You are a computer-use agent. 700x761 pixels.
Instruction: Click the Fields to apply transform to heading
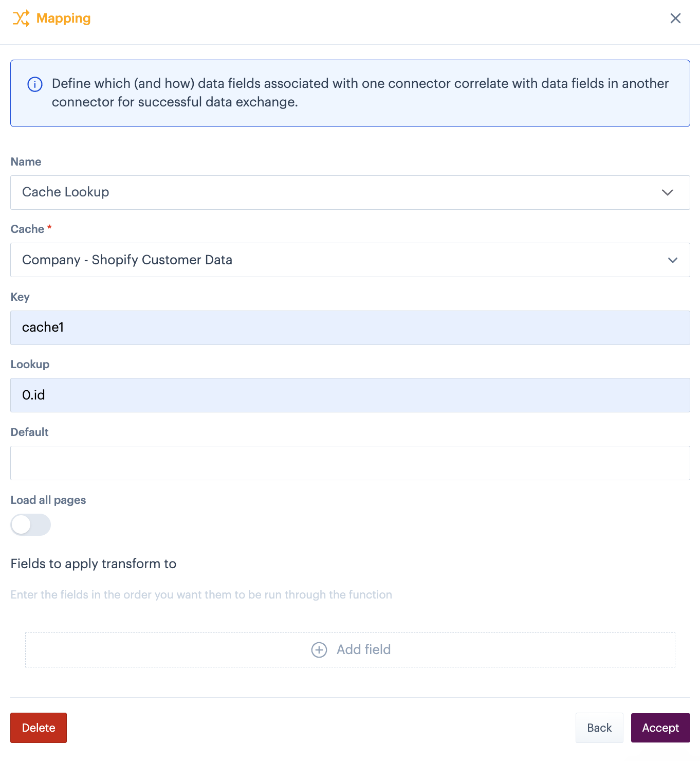pyautogui.click(x=93, y=564)
